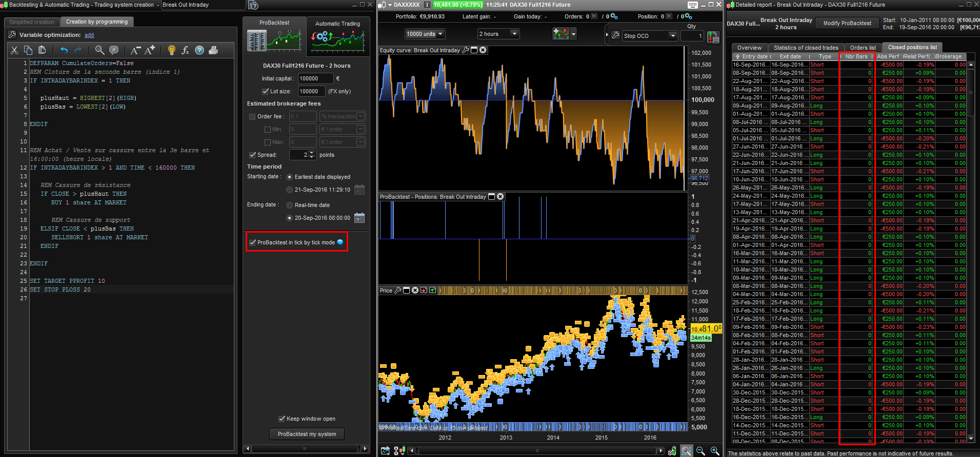Image resolution: width=980 pixels, height=457 pixels.
Task: Toggle ProBacktest in tick by tick mode
Action: coord(253,242)
